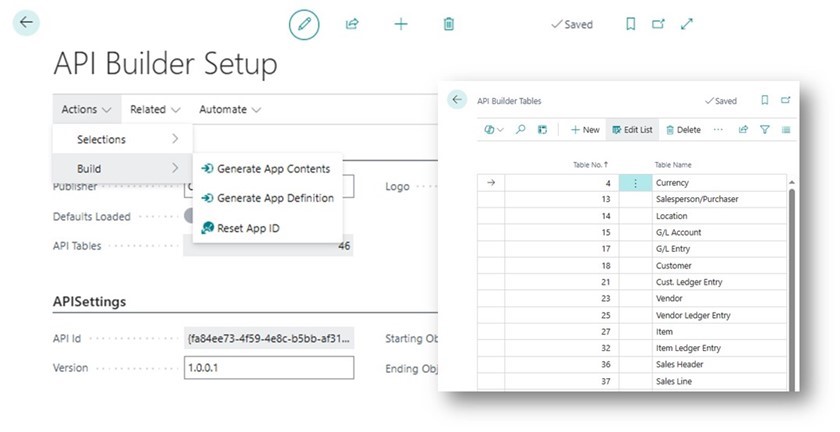Click the API Id field
Screen dimensions: 840x432
(x=269, y=339)
